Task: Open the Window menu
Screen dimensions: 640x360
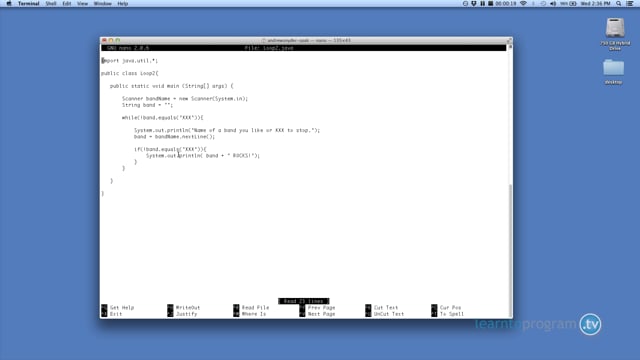Action: [x=103, y=4]
